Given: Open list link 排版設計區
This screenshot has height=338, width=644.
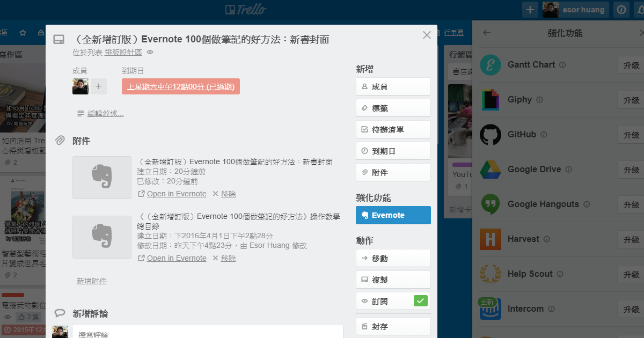Looking at the screenshot, I should (123, 52).
